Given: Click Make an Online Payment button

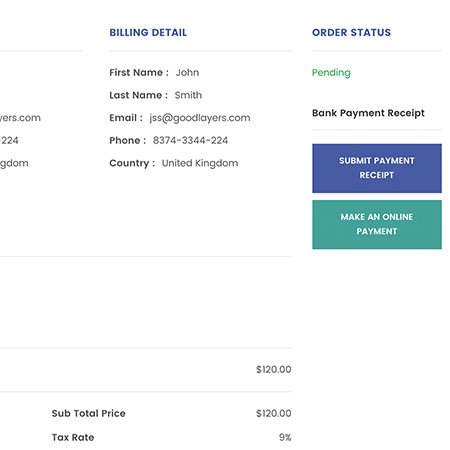Looking at the screenshot, I should (x=377, y=224).
